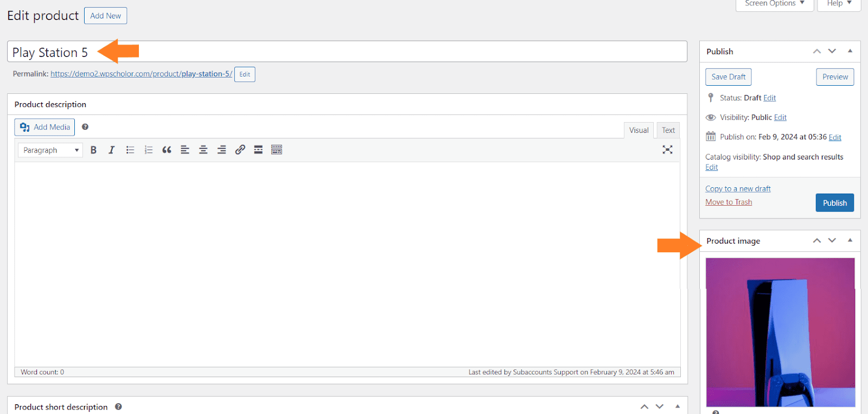
Task: Expand the Help dropdown
Action: click(x=839, y=4)
